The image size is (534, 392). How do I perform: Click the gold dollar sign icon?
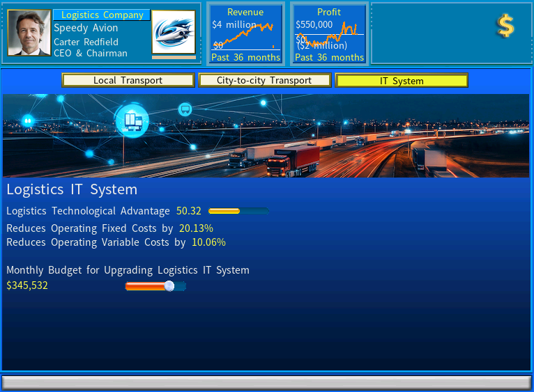(x=505, y=26)
